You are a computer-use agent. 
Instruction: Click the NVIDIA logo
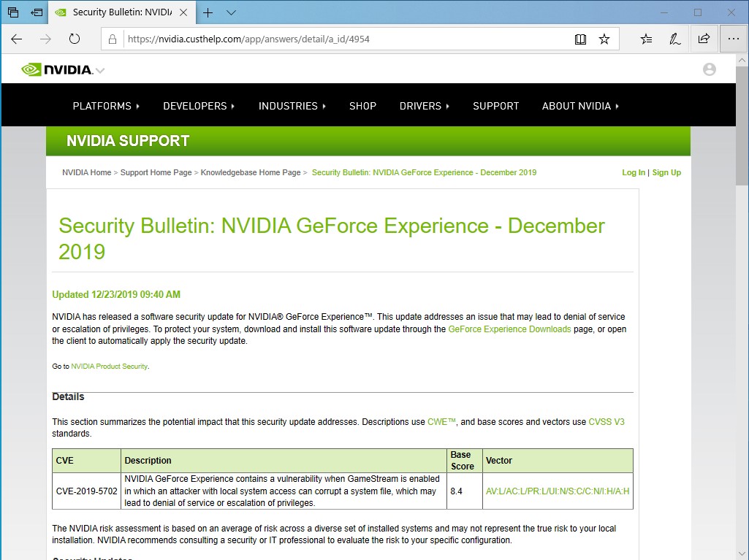[57, 69]
